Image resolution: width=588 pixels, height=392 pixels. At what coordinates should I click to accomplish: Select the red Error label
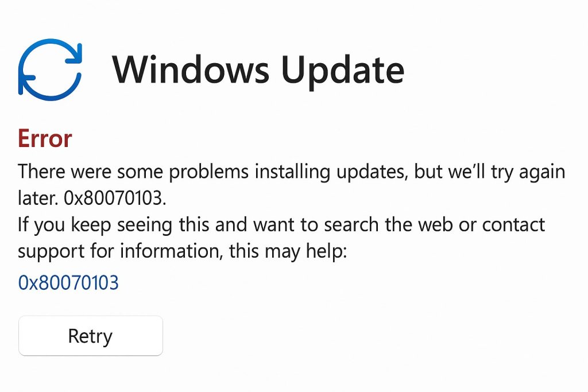tap(44, 138)
